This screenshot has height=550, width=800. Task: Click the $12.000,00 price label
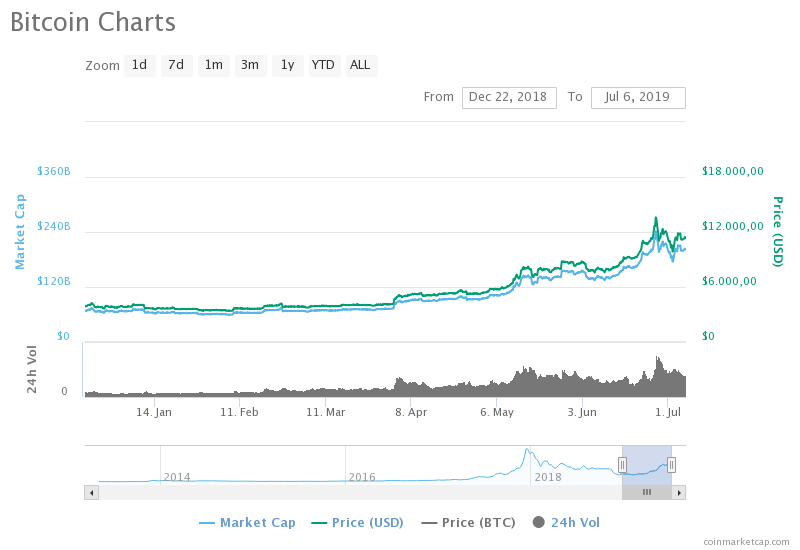[x=733, y=226]
